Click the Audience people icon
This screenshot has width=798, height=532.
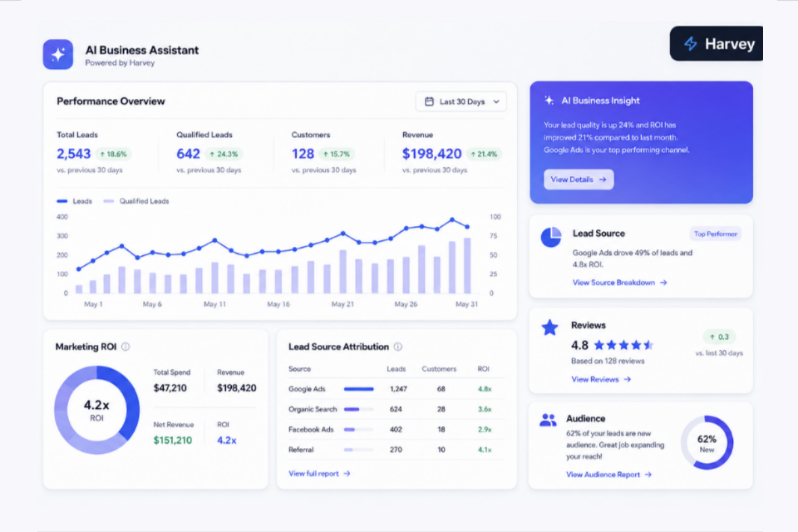tap(548, 420)
